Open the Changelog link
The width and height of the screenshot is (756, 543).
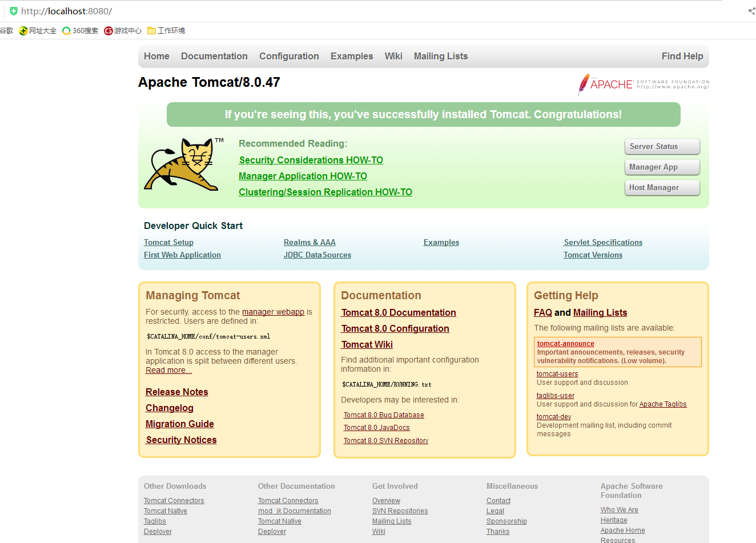coord(170,408)
